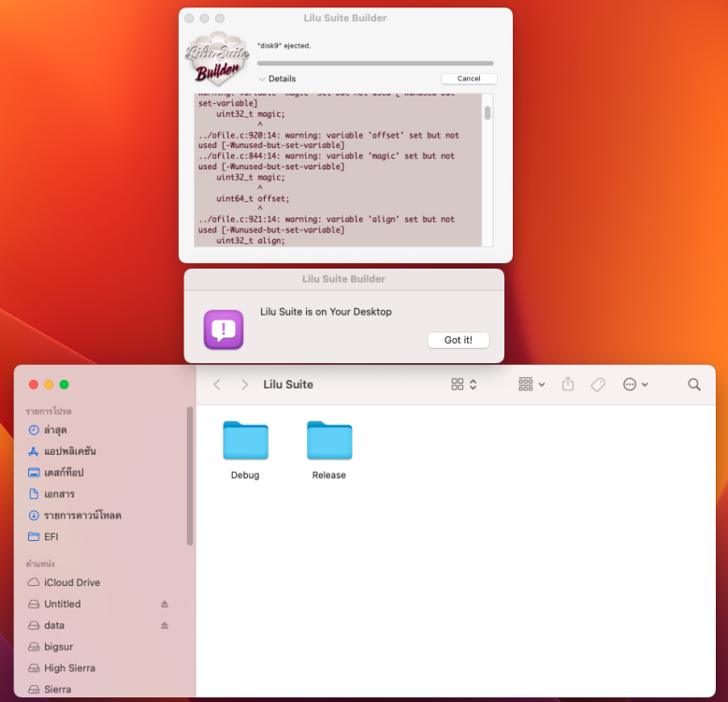This screenshot has height=702, width=728.
Task: Go forward in Finder navigation
Action: tap(244, 385)
